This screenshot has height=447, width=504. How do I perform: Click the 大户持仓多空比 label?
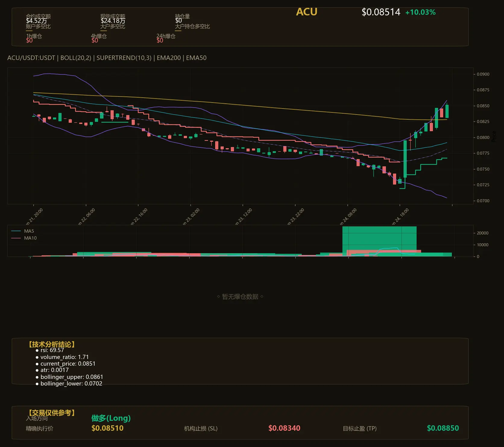[x=192, y=26]
